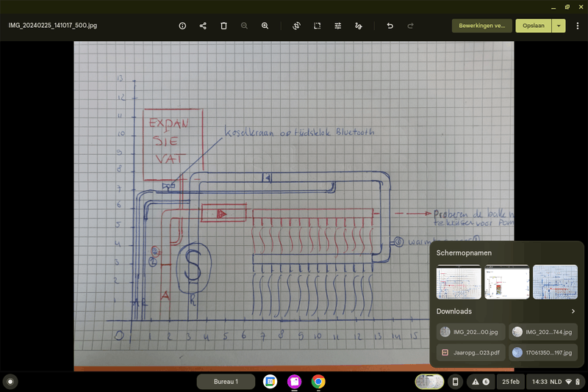The height and width of the screenshot is (392, 588).
Task: Open the launcher circle button
Action: pos(10,382)
